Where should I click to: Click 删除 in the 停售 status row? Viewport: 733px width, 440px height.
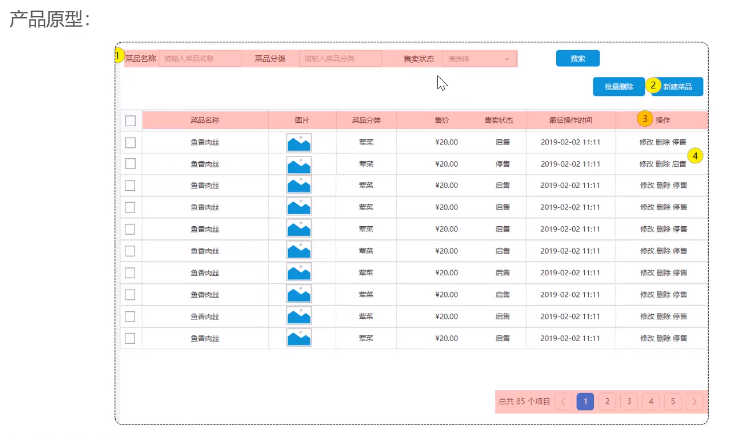coord(662,164)
